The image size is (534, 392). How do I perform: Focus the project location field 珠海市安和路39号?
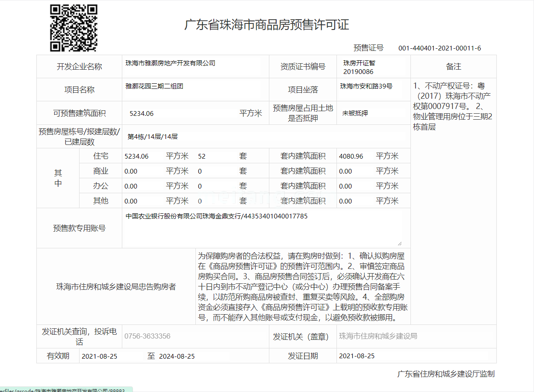click(x=366, y=86)
